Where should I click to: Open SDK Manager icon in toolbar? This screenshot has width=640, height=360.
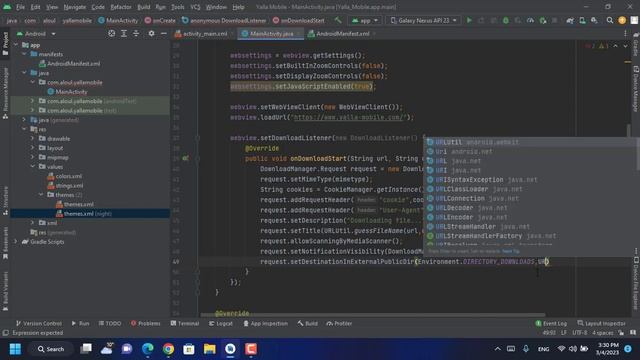pos(594,20)
